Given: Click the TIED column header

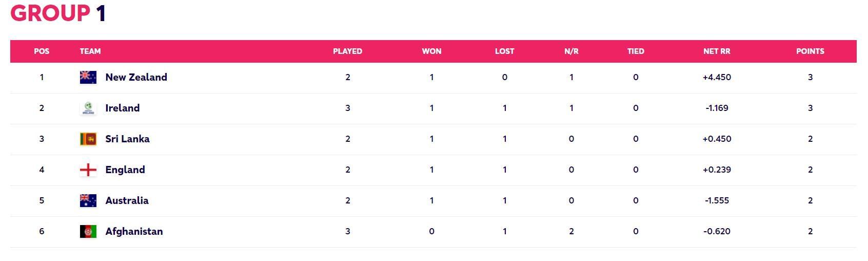Looking at the screenshot, I should (636, 51).
